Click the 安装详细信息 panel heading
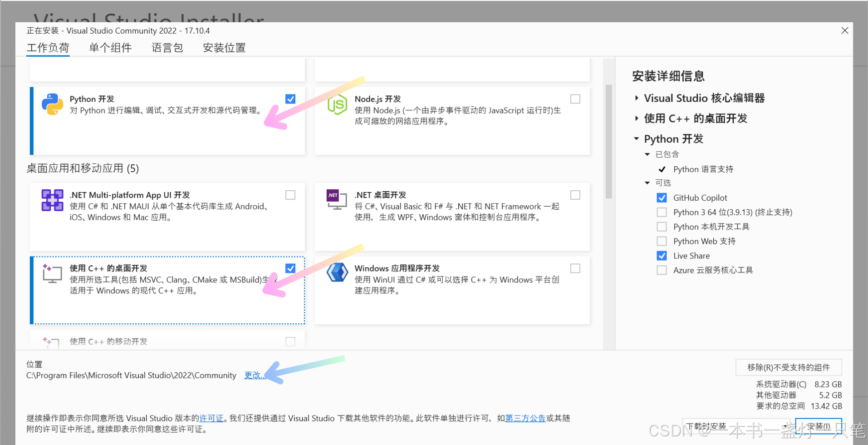This screenshot has width=868, height=445. pos(668,76)
